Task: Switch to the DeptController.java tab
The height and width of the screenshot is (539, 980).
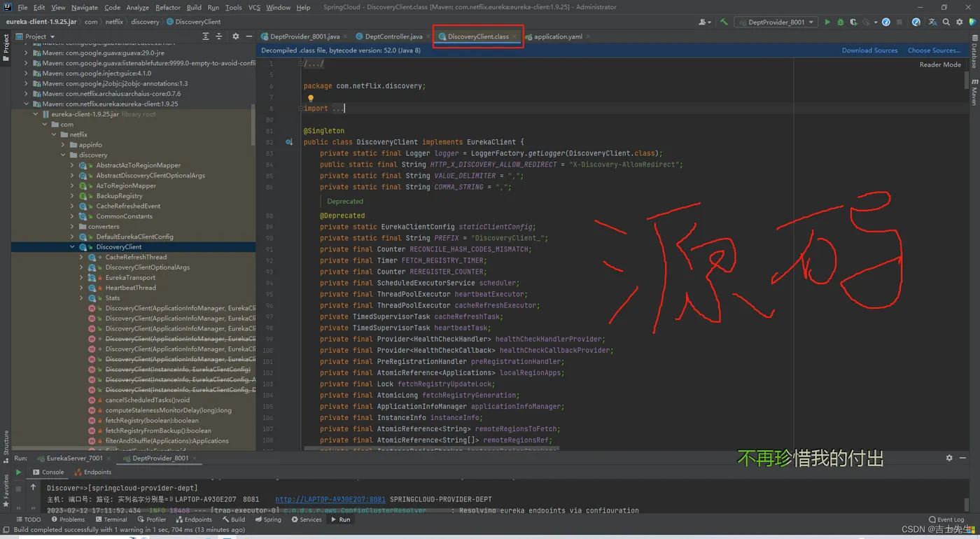Action: tap(393, 36)
